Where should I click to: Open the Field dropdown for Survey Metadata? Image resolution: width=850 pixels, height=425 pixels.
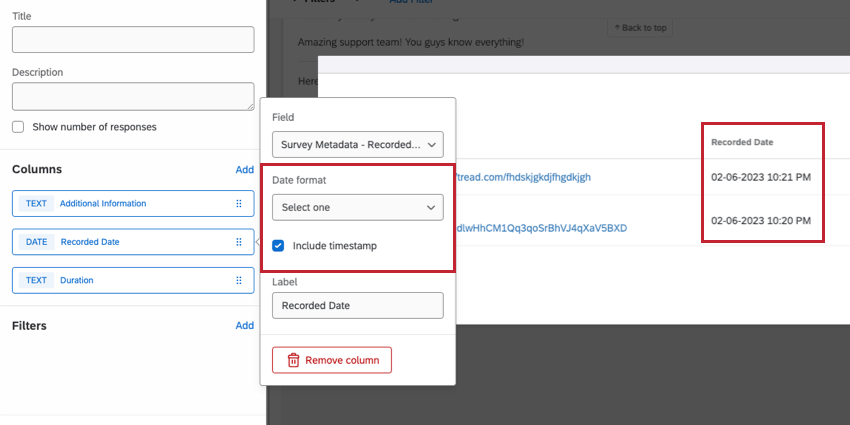click(x=358, y=145)
